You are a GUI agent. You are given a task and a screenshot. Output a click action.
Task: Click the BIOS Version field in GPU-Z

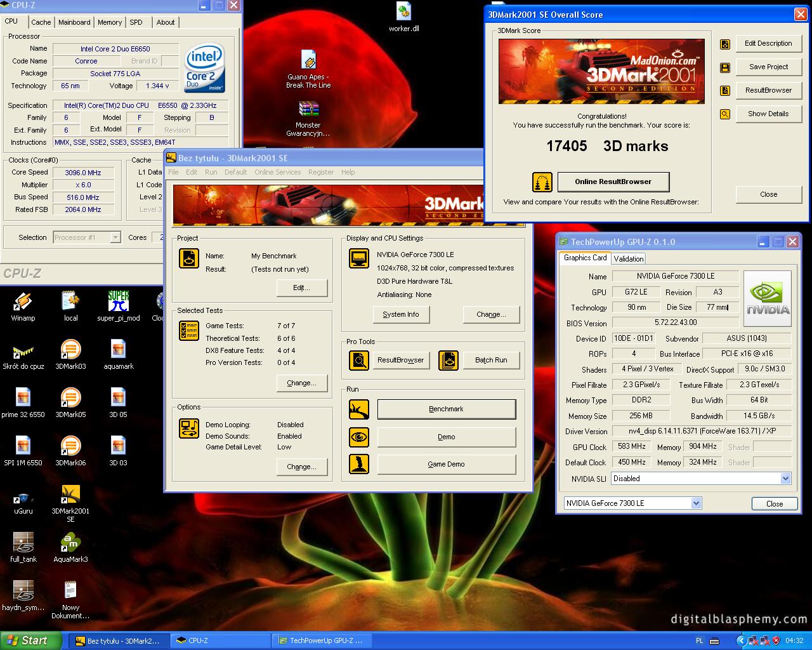tap(675, 323)
